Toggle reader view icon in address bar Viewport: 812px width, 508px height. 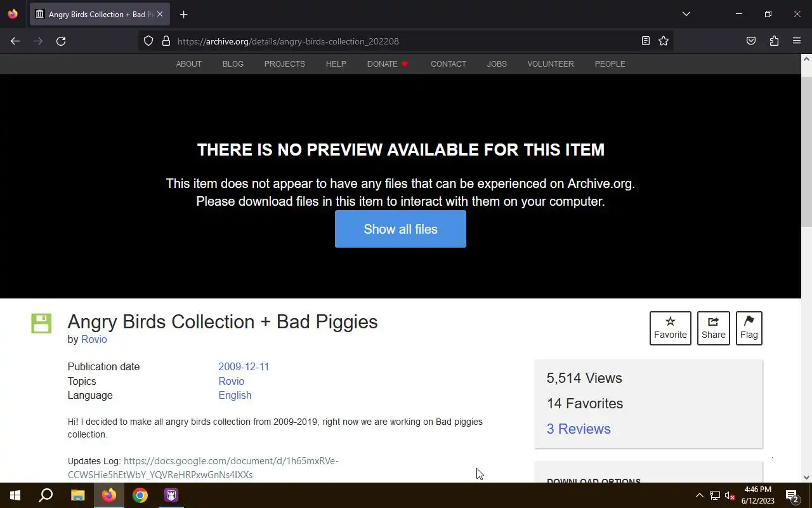pos(645,41)
